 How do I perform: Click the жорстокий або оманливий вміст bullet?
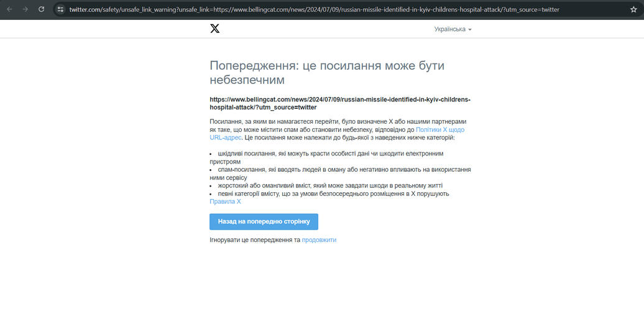pos(330,185)
